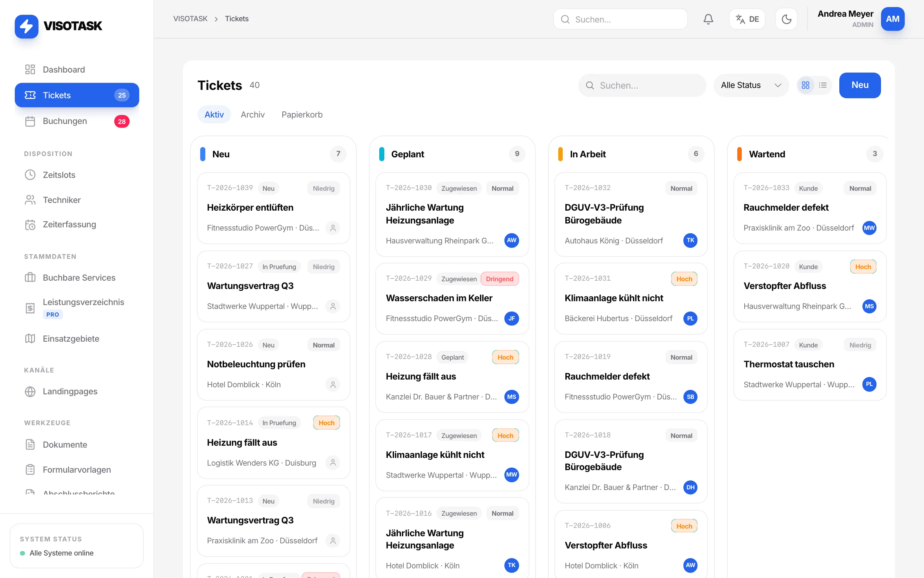Image resolution: width=924 pixels, height=578 pixels.
Task: Click MW avatar on ticket T-2026-1017
Action: [x=512, y=475]
